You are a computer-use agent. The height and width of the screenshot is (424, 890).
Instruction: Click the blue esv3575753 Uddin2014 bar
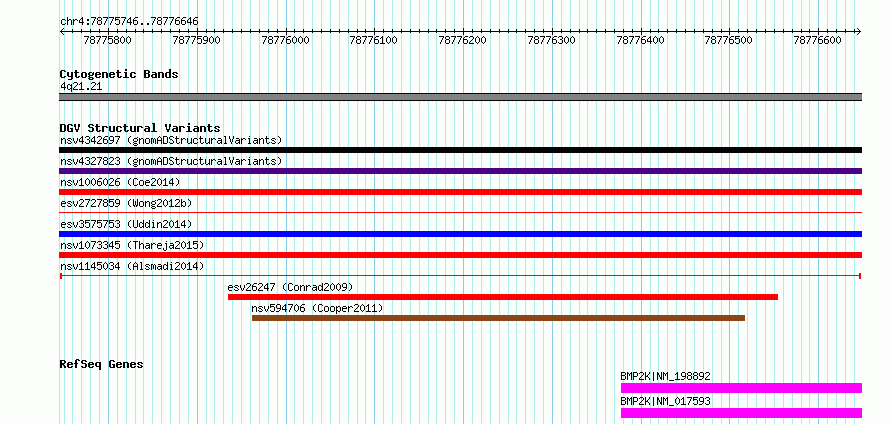pos(460,234)
